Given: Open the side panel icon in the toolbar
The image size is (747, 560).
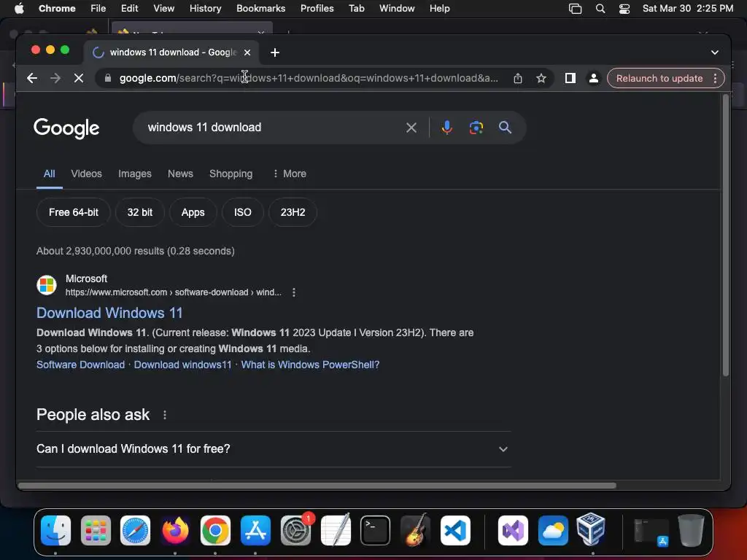Looking at the screenshot, I should pyautogui.click(x=570, y=78).
